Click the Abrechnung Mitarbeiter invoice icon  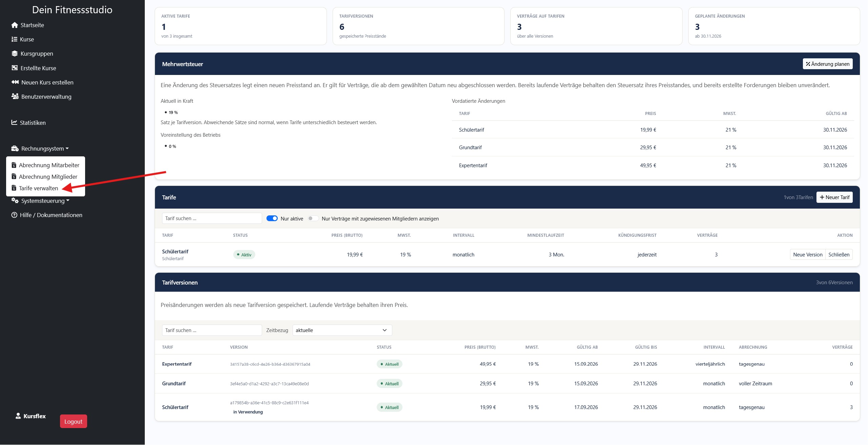pyautogui.click(x=14, y=165)
